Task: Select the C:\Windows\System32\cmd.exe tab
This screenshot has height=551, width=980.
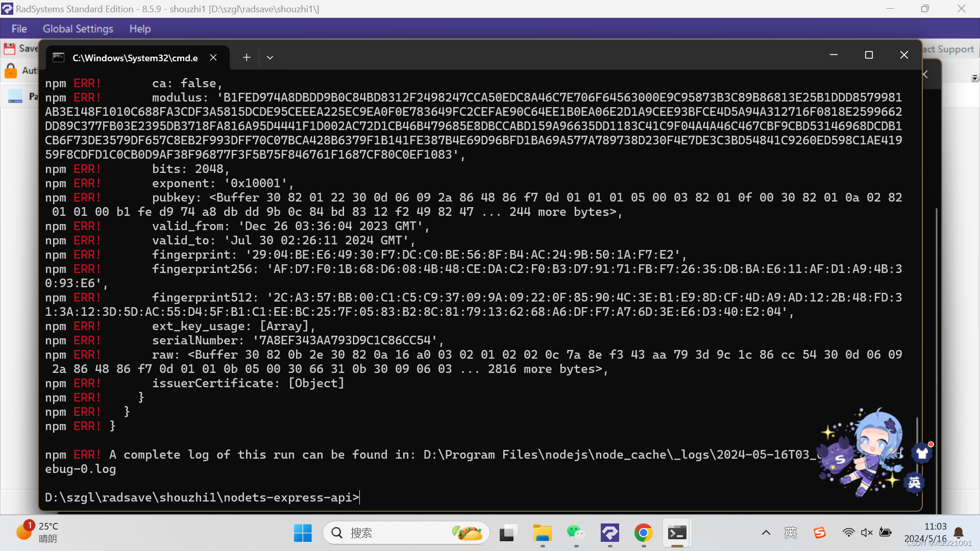Action: click(135, 58)
